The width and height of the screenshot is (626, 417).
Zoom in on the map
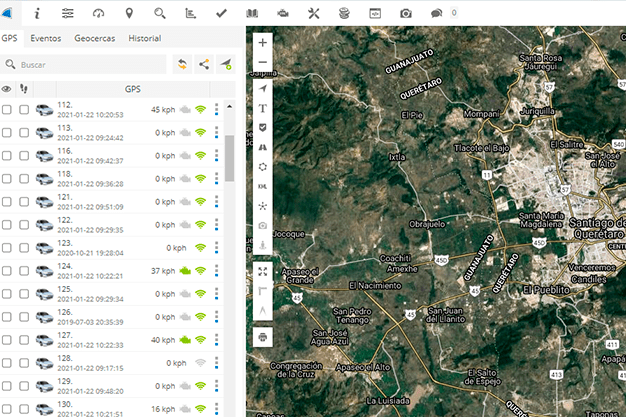263,43
